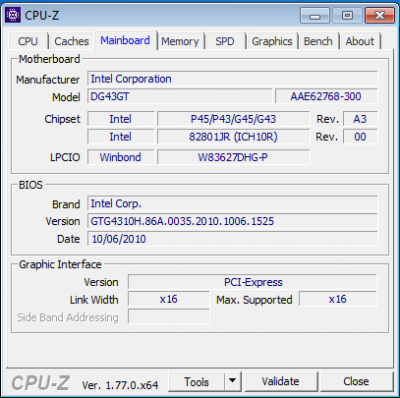This screenshot has width=400, height=398.
Task: Click the LPCIO chip W83627DHG-P
Action: pyautogui.click(x=233, y=157)
